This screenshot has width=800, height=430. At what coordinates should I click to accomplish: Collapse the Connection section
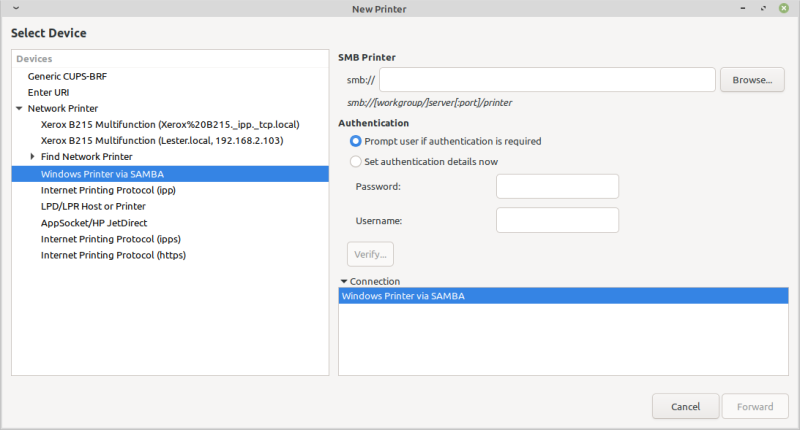[344, 282]
